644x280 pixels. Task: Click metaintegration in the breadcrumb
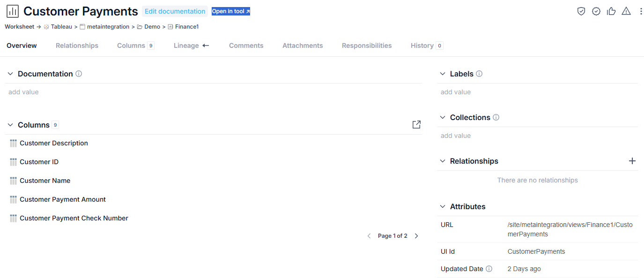(x=108, y=27)
